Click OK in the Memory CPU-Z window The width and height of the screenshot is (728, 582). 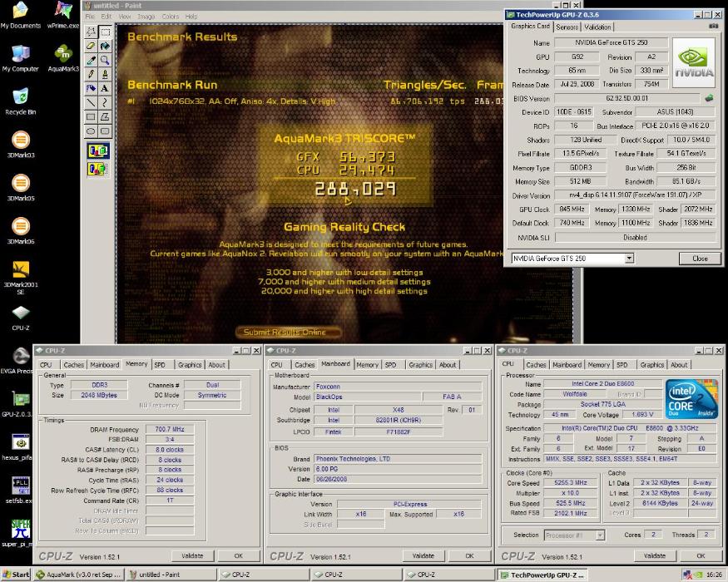[238, 555]
